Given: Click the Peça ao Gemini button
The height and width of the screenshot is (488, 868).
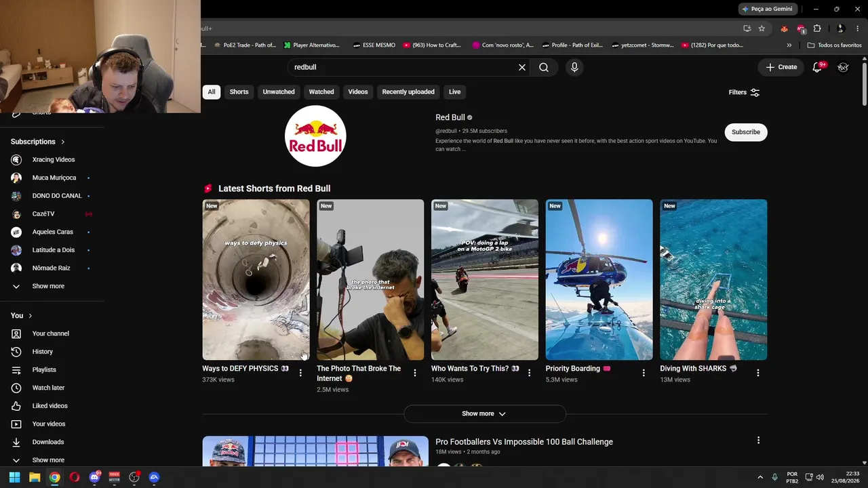Looking at the screenshot, I should pos(768,9).
